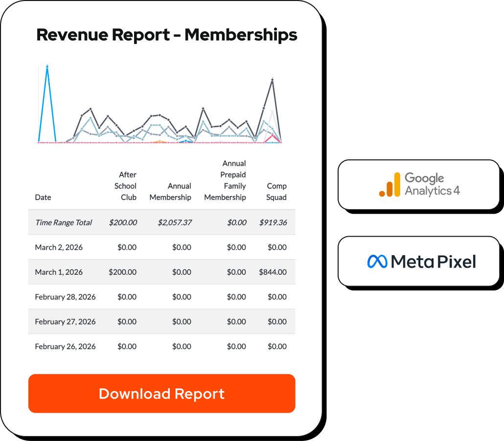The width and height of the screenshot is (504, 441).
Task: Click the pink triangle peak at chart end
Action: click(x=272, y=136)
